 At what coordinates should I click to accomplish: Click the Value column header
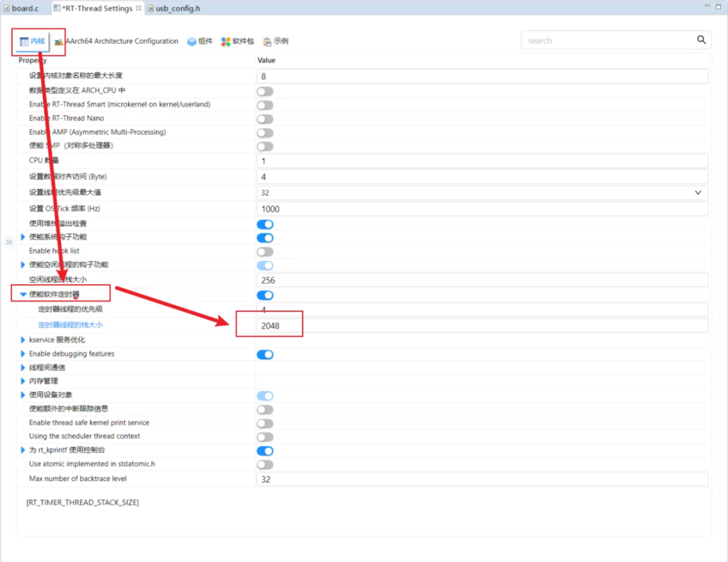point(266,61)
